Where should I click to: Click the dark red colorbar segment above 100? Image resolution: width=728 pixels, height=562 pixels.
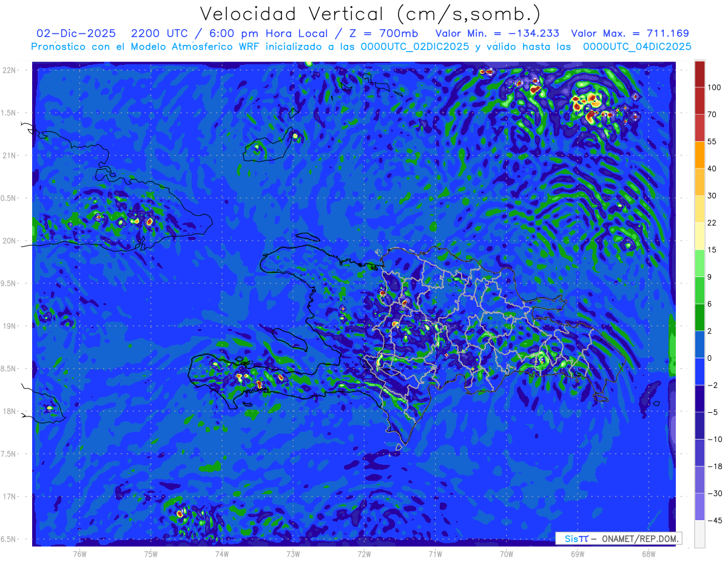point(699,74)
